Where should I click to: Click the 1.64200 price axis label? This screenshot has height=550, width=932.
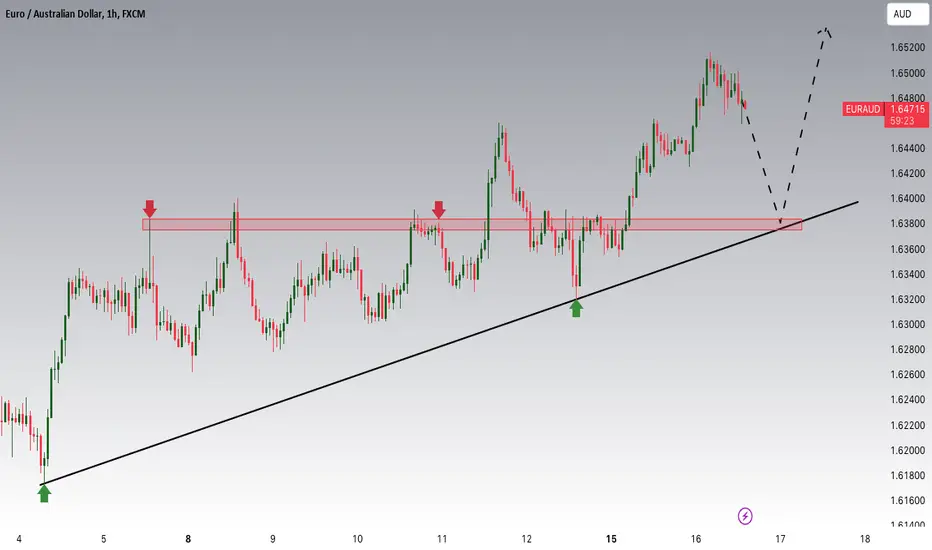tap(907, 173)
